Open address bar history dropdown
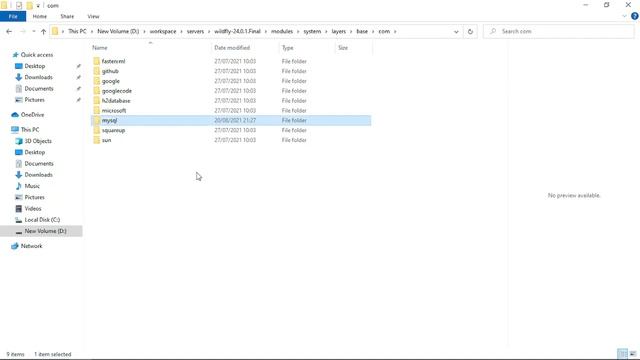The height and width of the screenshot is (360, 640). [x=456, y=31]
